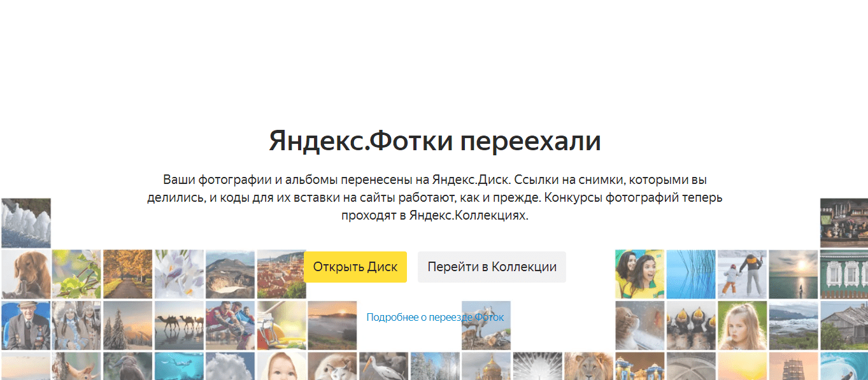The image size is (868, 380).
Task: Select the two girls in fur hats photo
Action: pyautogui.click(x=76, y=325)
